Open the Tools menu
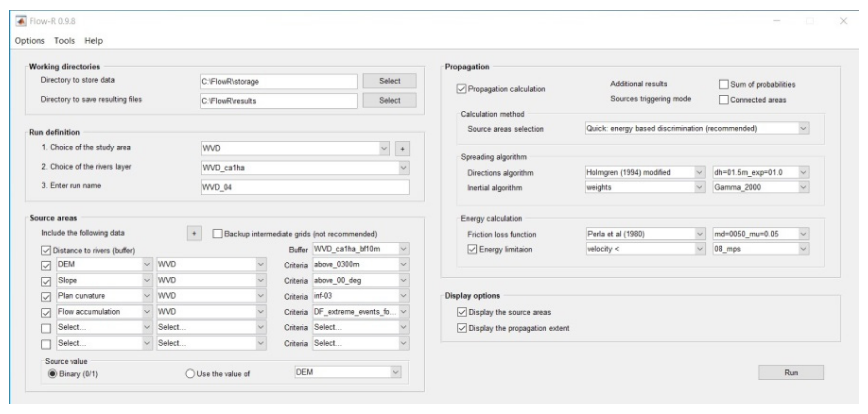This screenshot has height=414, width=868. click(x=64, y=41)
